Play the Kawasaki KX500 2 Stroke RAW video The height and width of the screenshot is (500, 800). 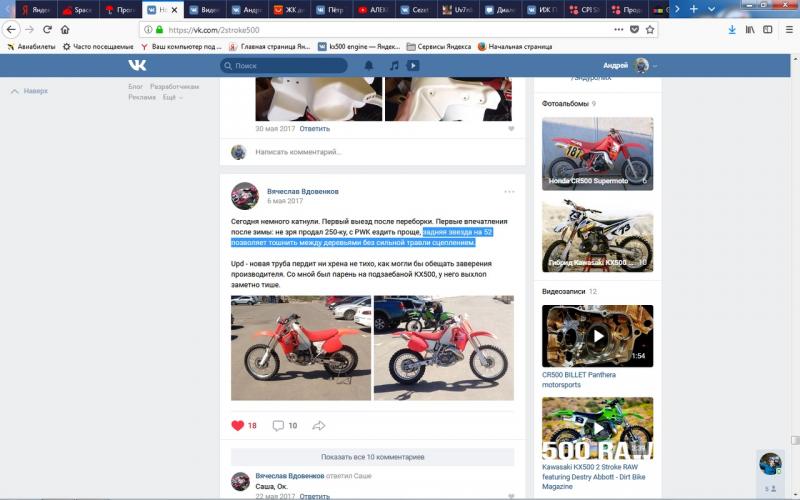tap(597, 428)
